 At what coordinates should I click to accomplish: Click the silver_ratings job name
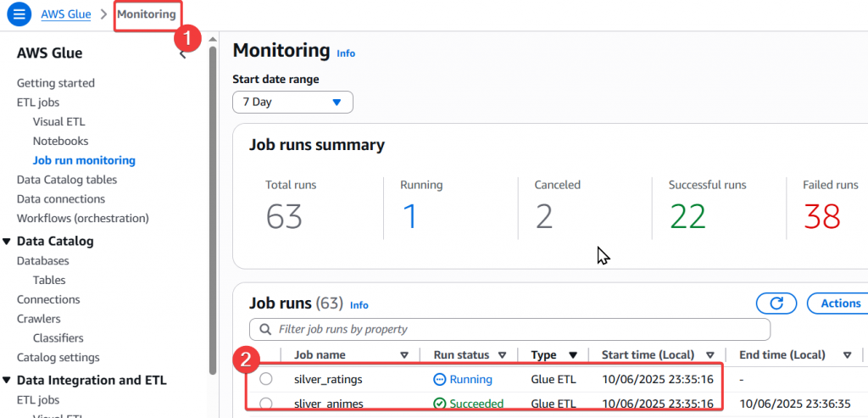click(x=328, y=379)
